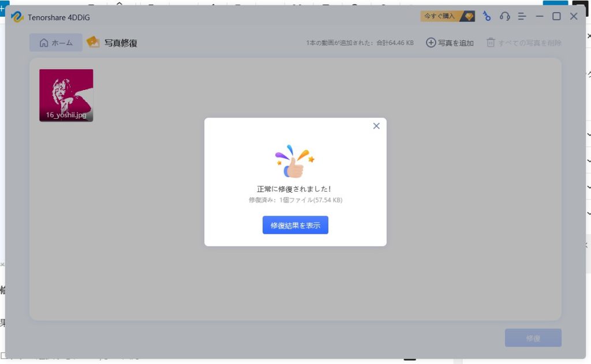Click the key-shaped register icon

click(x=487, y=17)
